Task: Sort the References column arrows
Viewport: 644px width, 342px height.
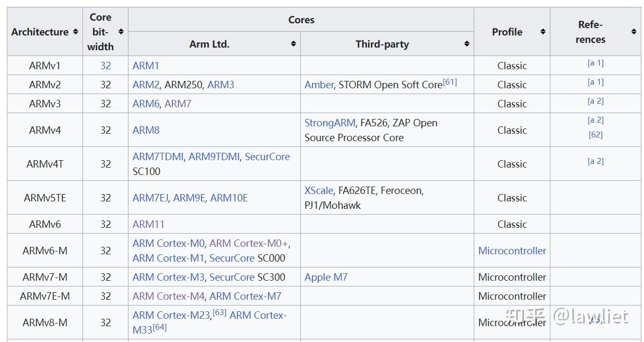Action: tap(633, 32)
